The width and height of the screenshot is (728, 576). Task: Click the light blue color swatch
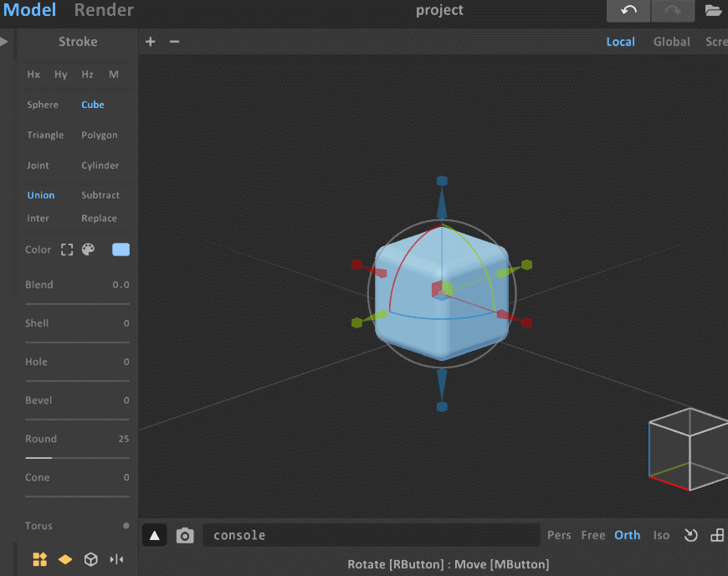point(120,249)
